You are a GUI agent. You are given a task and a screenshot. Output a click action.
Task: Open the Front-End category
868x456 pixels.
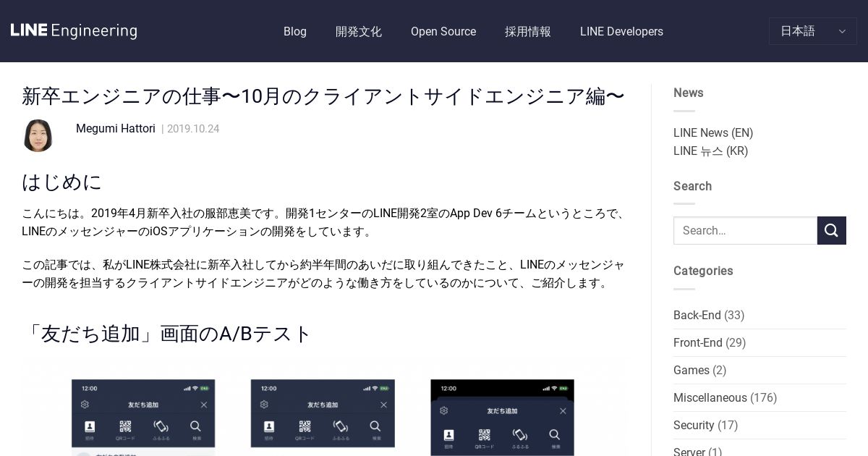coord(698,343)
